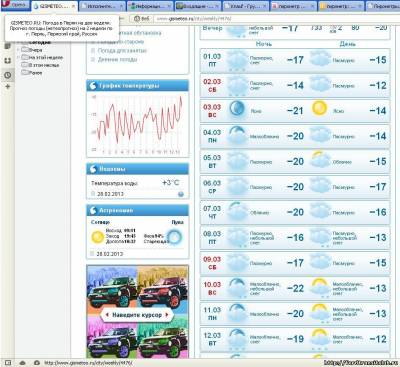
Task: Open the Notes panel icon in sidebar
Action: 8,47
